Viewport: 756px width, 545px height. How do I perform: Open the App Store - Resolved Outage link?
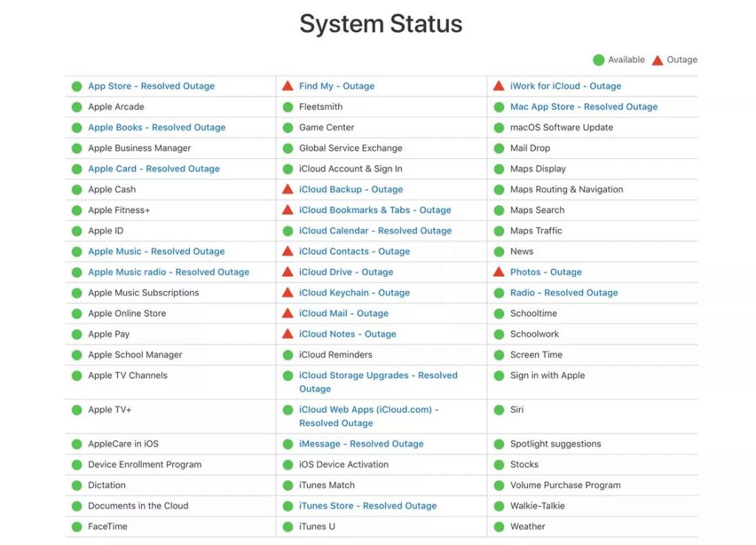pos(151,86)
